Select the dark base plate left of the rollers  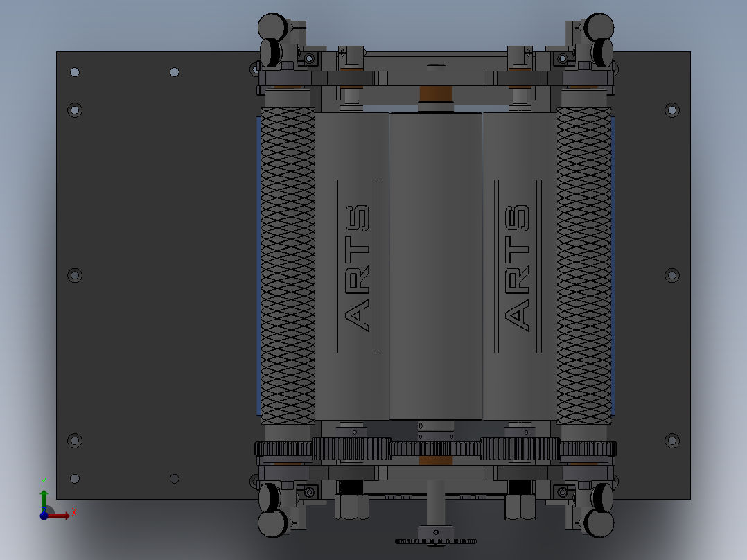click(157, 275)
